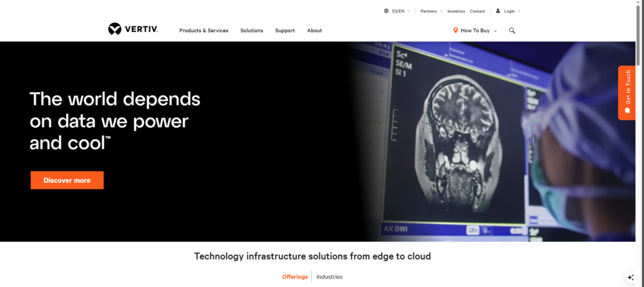644x287 pixels.
Task: Expand the Login dropdown arrow
Action: (x=519, y=11)
